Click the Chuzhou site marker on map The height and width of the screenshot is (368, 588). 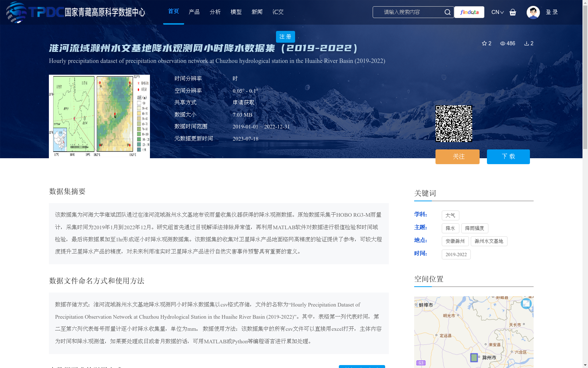click(x=474, y=357)
